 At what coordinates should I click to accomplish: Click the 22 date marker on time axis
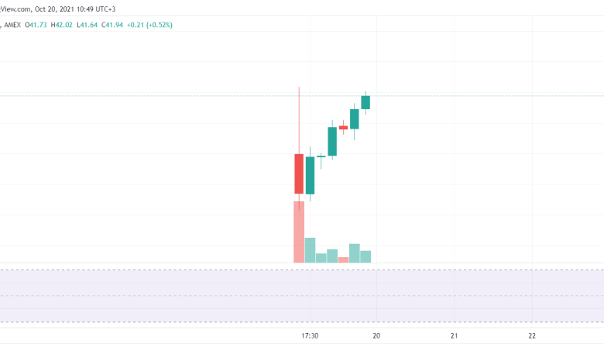532,336
